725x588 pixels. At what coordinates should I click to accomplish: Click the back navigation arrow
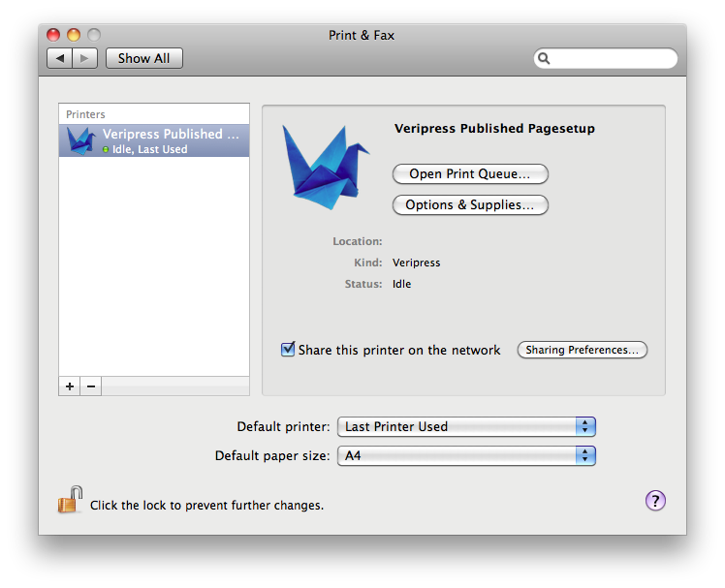(60, 58)
